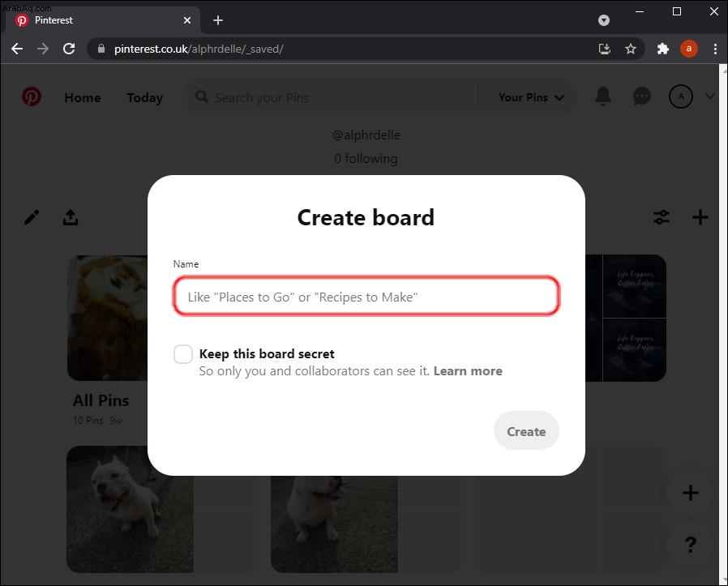Click the Pinterest logo in the header

tap(32, 96)
